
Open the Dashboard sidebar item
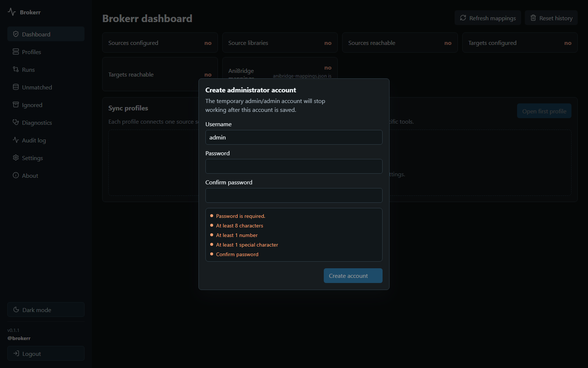[46, 34]
